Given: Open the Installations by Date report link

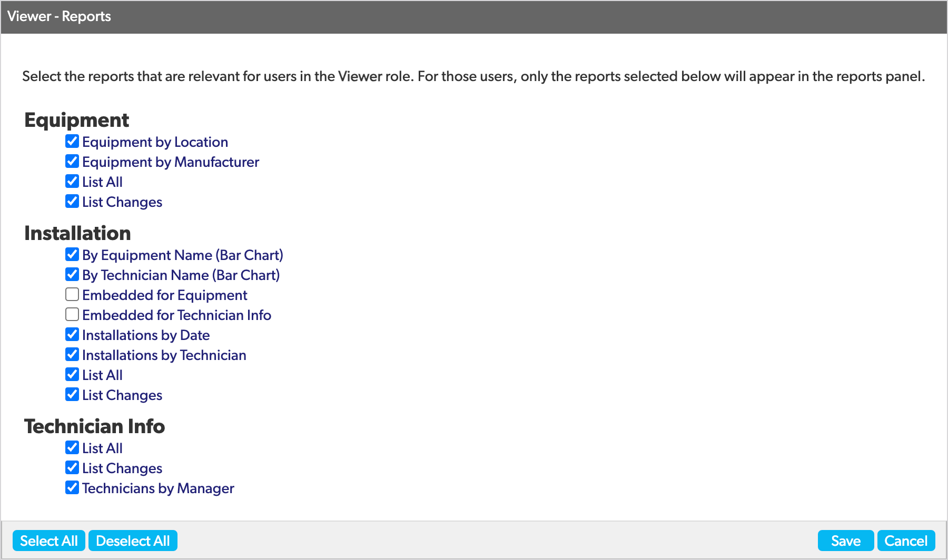Looking at the screenshot, I should point(146,335).
